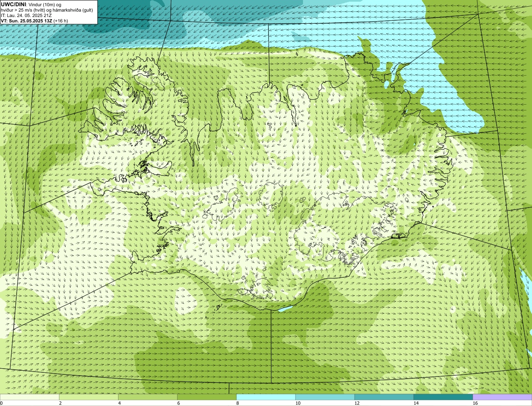The height and width of the screenshot is (406, 532).
Task: Select the 10–12 m/s aqua swatch
Action: [325, 397]
